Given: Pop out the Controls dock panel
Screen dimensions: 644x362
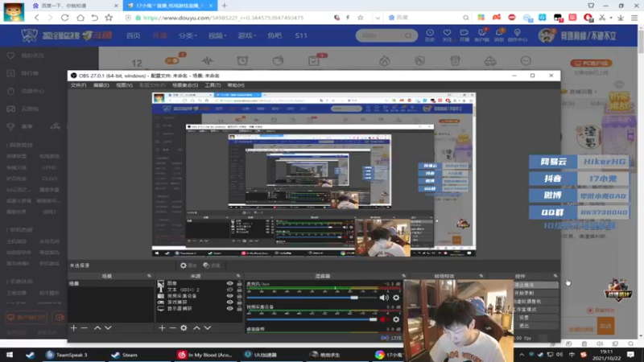Looking at the screenshot, I should [x=555, y=276].
